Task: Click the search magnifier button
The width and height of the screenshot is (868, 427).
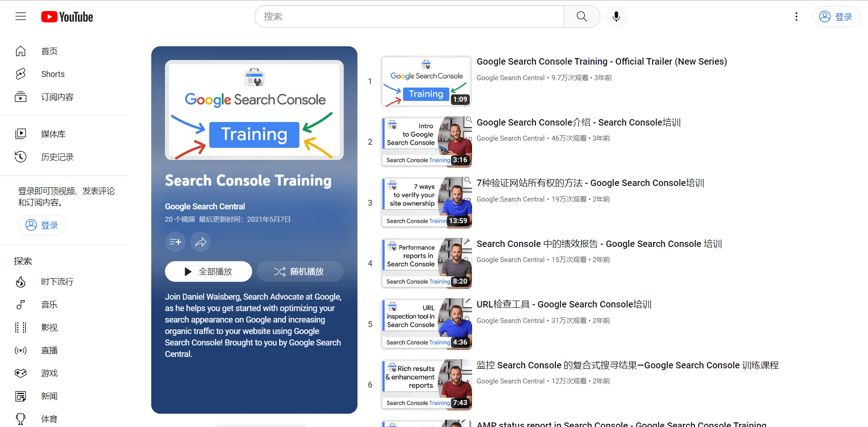Action: (582, 16)
